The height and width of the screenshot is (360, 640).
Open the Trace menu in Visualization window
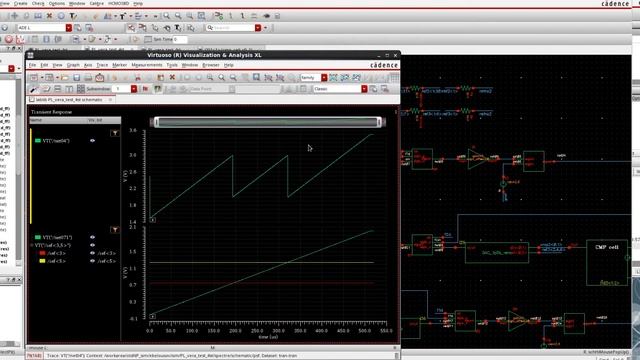tap(102, 65)
